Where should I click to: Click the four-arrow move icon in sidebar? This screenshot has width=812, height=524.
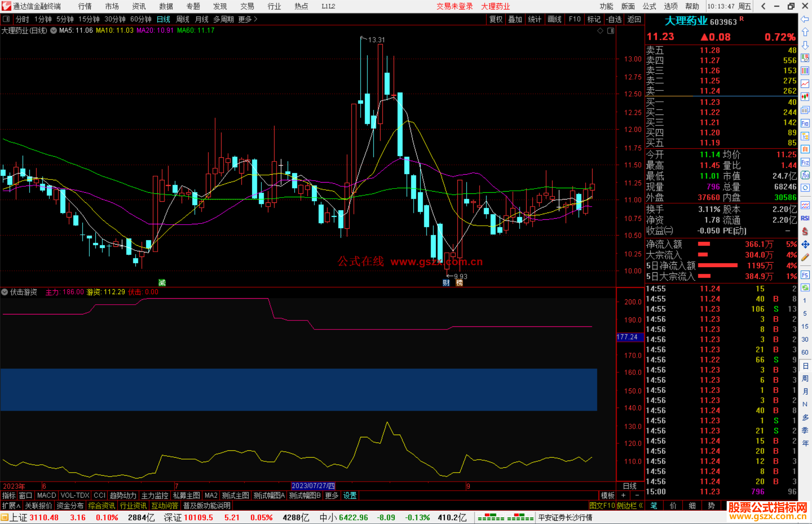point(805,245)
